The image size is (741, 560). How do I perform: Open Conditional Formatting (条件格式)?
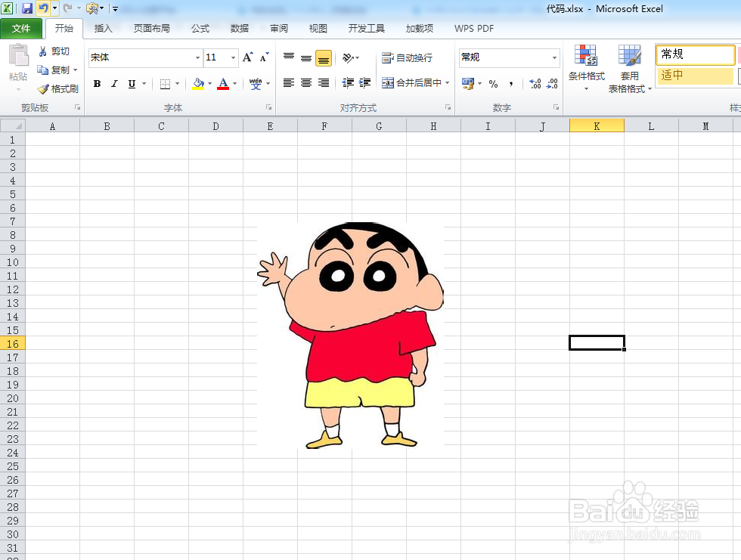pos(587,68)
